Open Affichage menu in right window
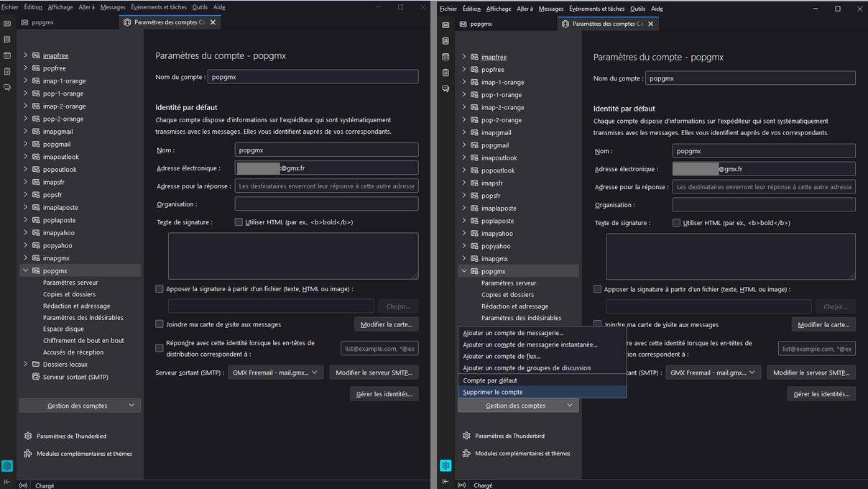The width and height of the screenshot is (868, 489). (x=499, y=9)
